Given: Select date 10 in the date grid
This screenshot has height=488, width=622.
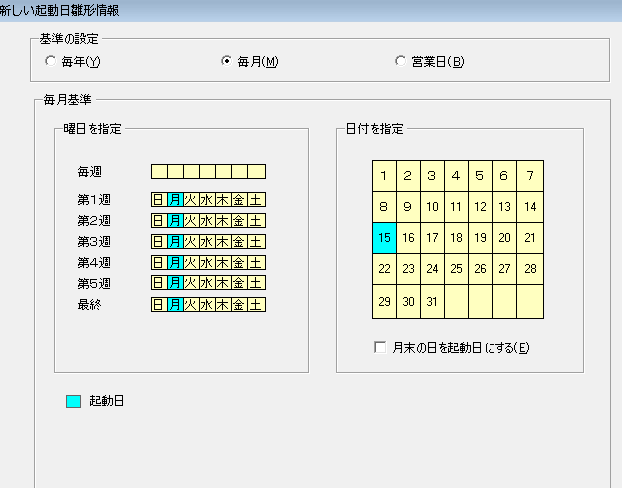Looking at the screenshot, I should point(432,207).
